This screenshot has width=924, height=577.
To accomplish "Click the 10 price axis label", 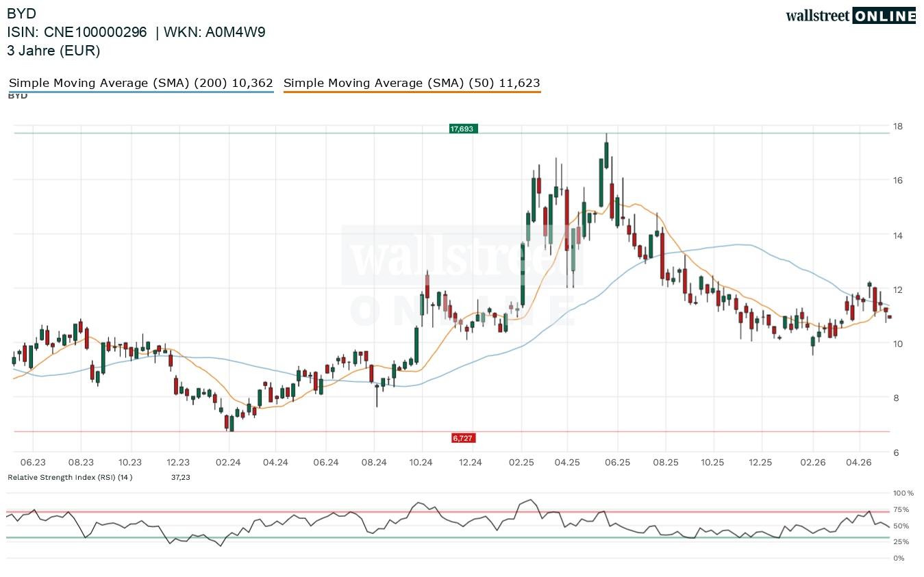I will coord(897,344).
